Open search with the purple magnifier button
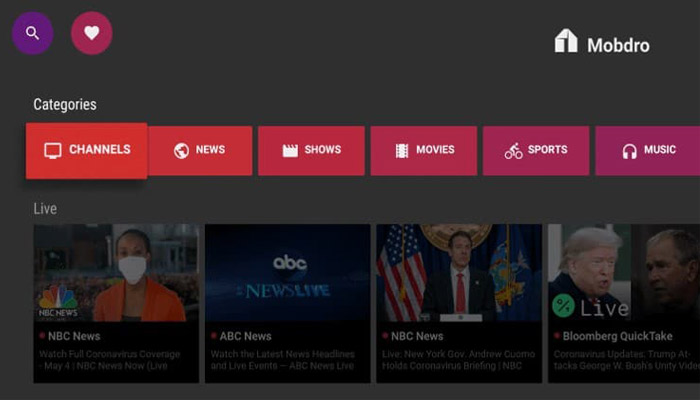This screenshot has width=700, height=400. (x=33, y=33)
